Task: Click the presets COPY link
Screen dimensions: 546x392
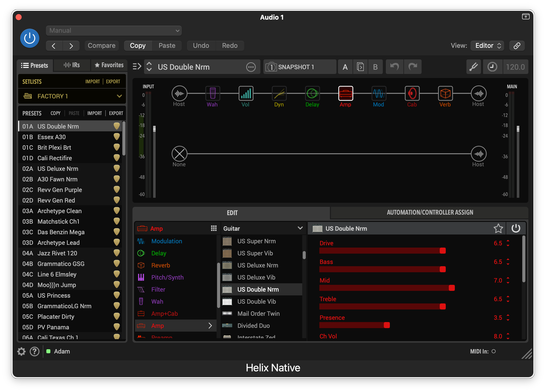Action: click(55, 113)
